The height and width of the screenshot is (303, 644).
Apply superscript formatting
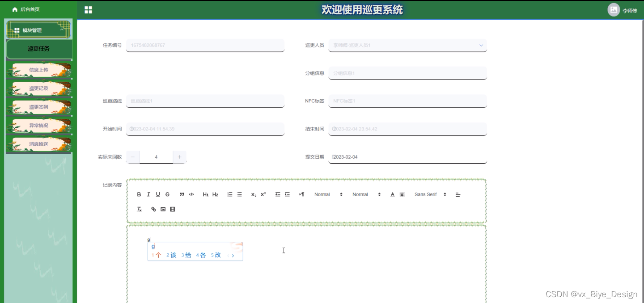pyautogui.click(x=263, y=194)
